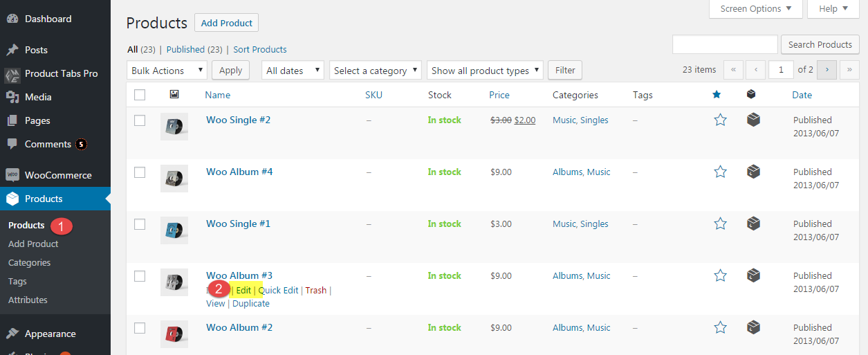Open the Woo Album #2 product thumbnail
Screen dimensions: 868x355
coord(174,334)
